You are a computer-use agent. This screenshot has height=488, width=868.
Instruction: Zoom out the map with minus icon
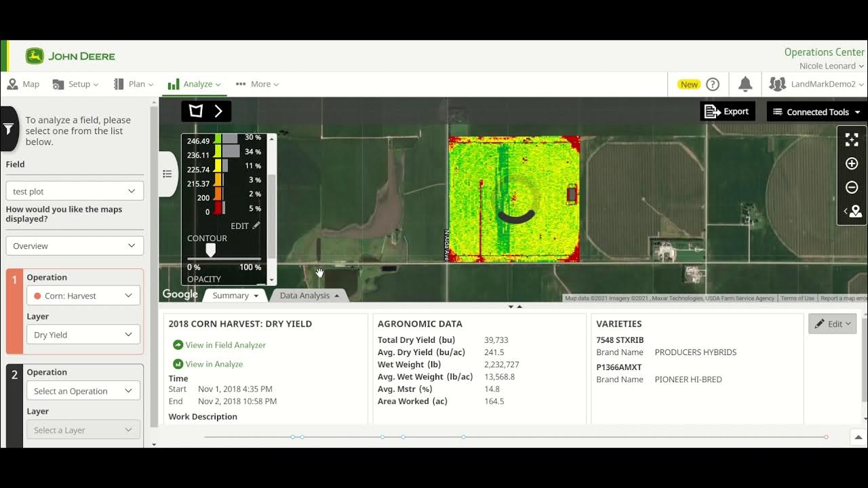(x=852, y=188)
